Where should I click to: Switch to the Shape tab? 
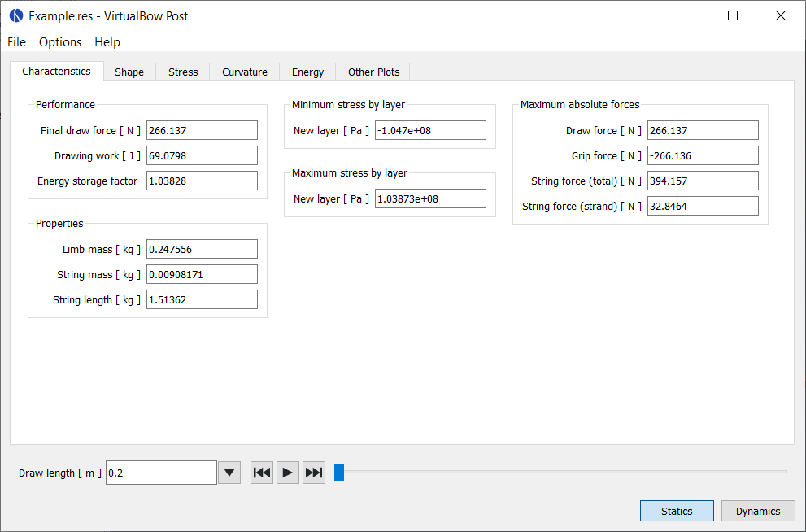pyautogui.click(x=129, y=72)
